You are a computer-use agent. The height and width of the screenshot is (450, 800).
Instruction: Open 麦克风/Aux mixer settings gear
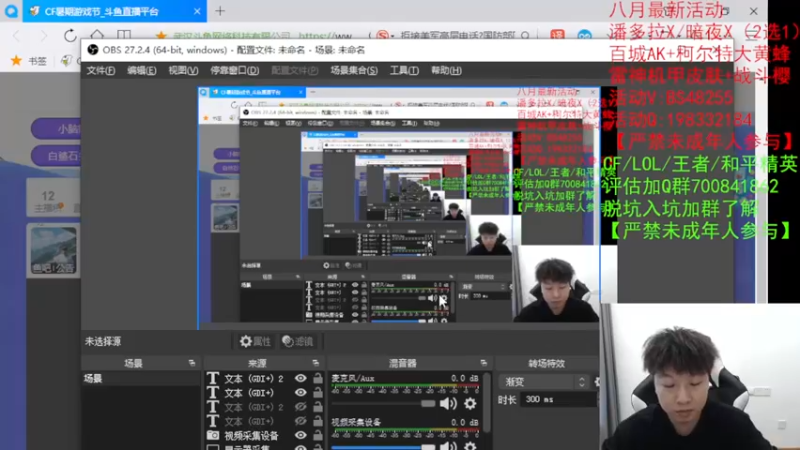(x=470, y=404)
